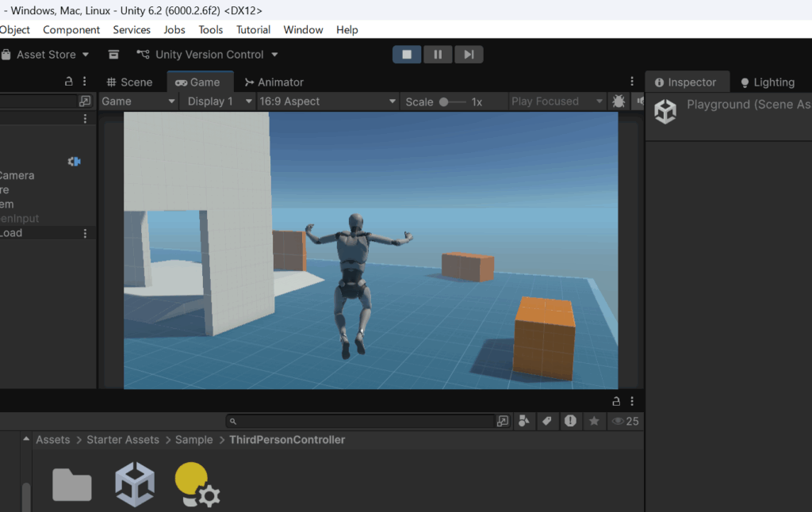The width and height of the screenshot is (812, 512).
Task: Switch to the Scene tab
Action: point(128,82)
